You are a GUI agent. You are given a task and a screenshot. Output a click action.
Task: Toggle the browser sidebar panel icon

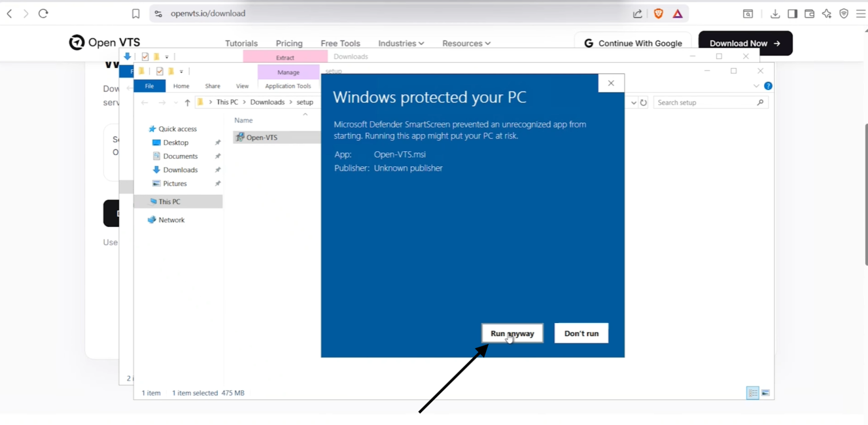click(x=792, y=14)
